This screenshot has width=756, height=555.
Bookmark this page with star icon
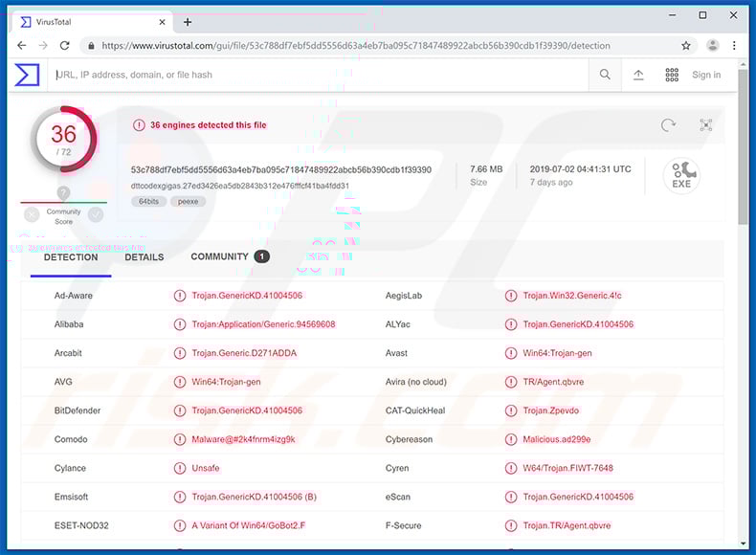pos(685,45)
